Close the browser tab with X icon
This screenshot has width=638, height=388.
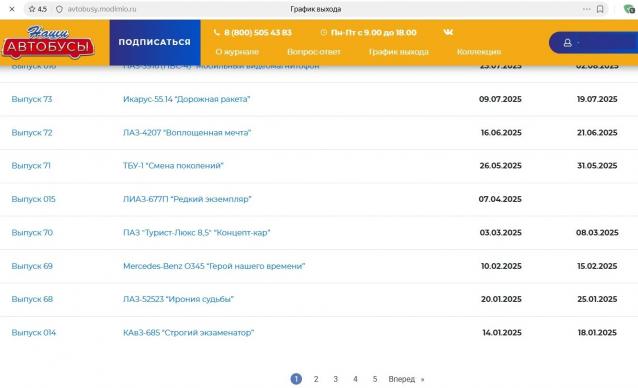(12, 9)
